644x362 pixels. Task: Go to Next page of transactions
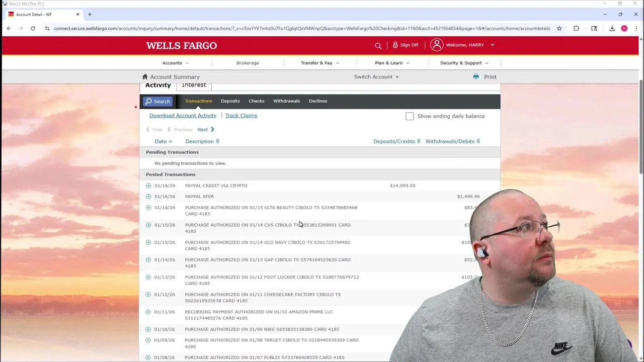coord(205,130)
